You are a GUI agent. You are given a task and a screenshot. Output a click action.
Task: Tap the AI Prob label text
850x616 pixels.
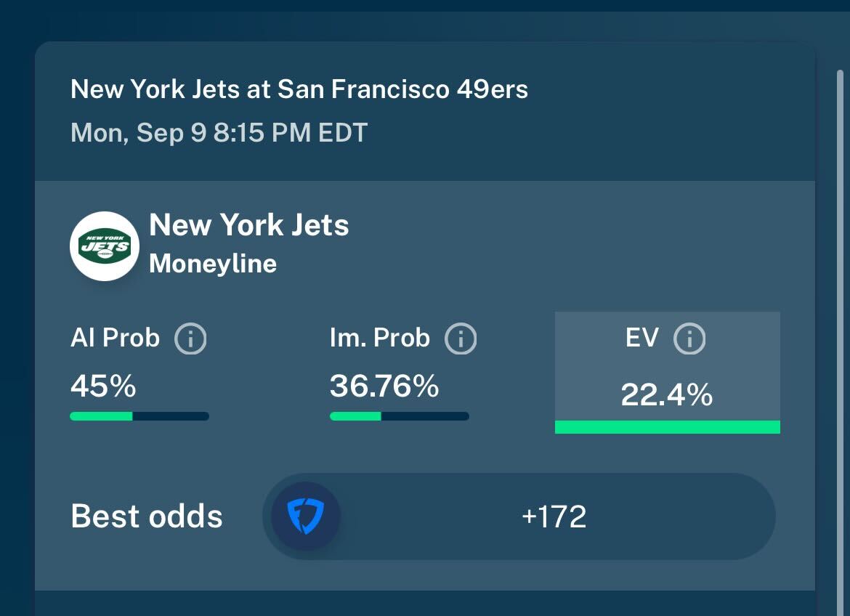tap(115, 338)
